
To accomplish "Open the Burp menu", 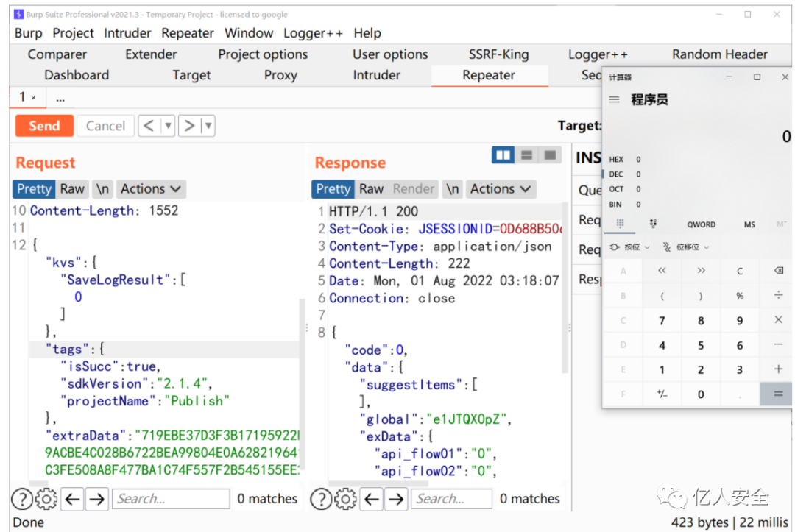I will pos(29,33).
